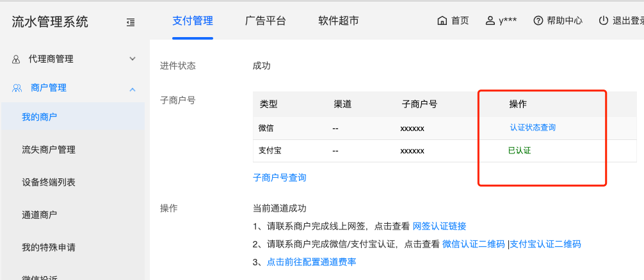Viewport: 644px width, 280px height.
Task: Click the 当前通道成功 text
Action: pos(280,208)
